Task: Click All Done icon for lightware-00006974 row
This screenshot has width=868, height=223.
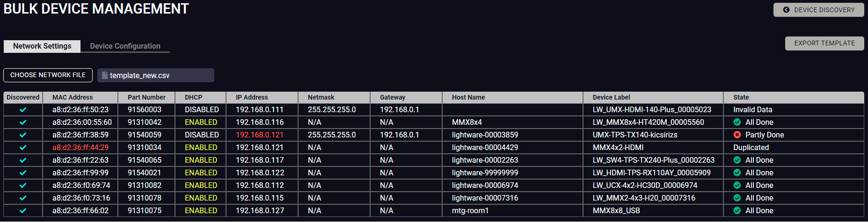Action: click(x=737, y=185)
